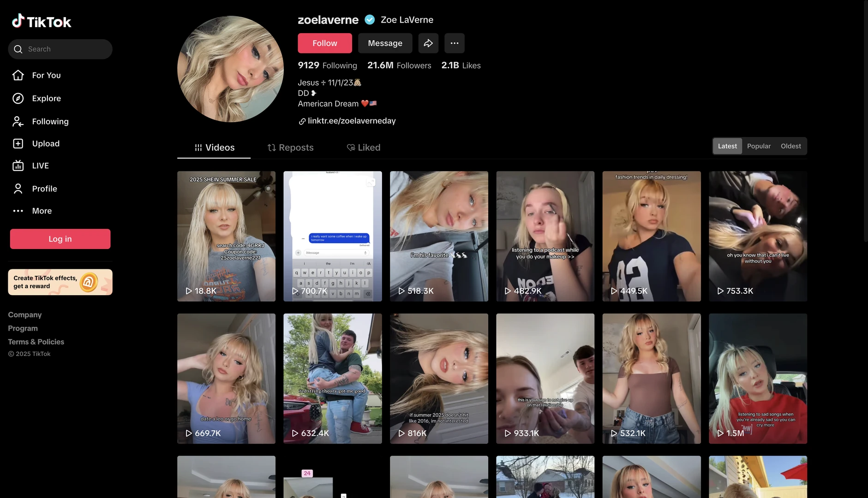The width and height of the screenshot is (868, 498).
Task: Click the share arrow icon
Action: 428,43
